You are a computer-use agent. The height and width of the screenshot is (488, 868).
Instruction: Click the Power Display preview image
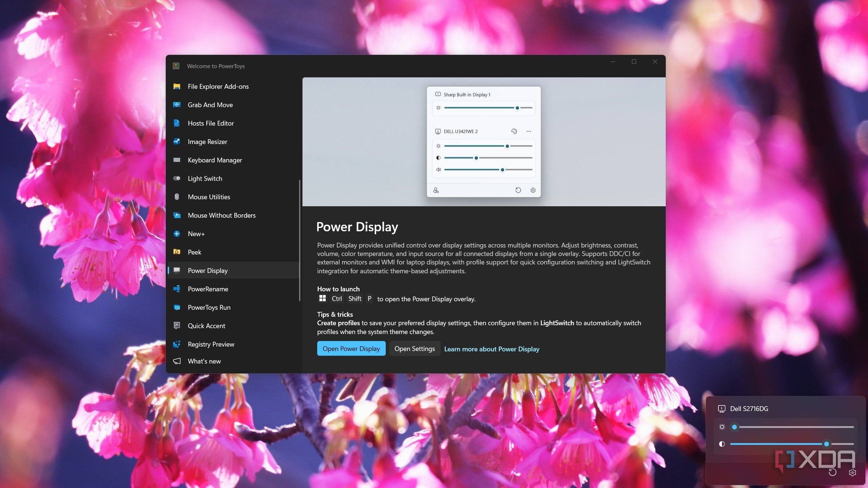(484, 142)
